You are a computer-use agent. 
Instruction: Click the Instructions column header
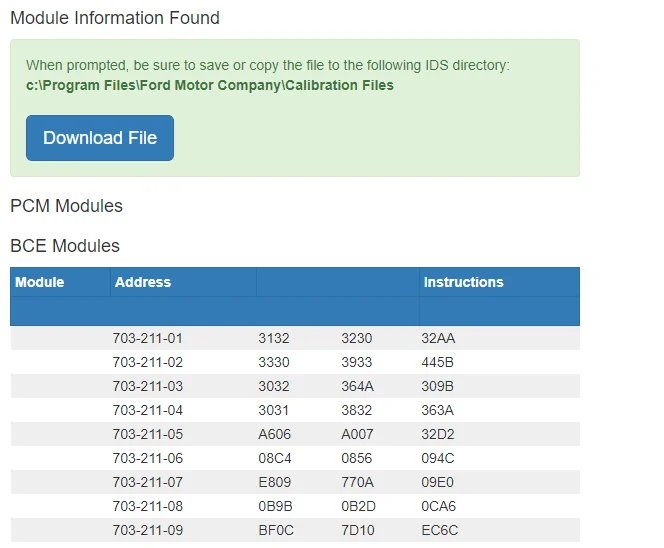464,282
